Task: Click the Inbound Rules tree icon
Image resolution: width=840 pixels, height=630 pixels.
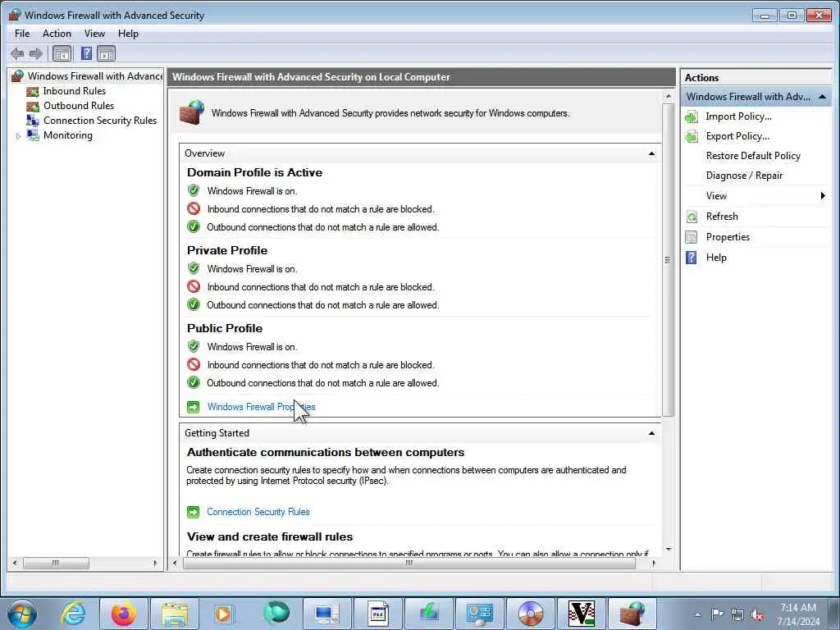Action: point(33,92)
